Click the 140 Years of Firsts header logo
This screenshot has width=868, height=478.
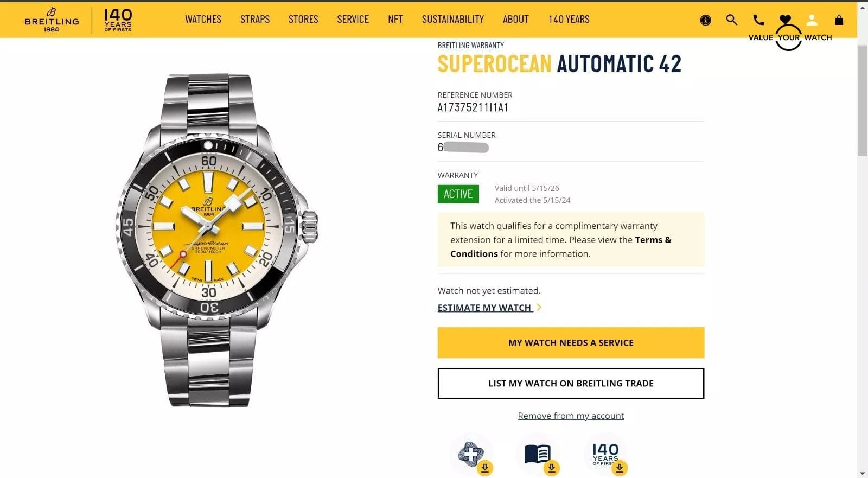click(x=117, y=20)
